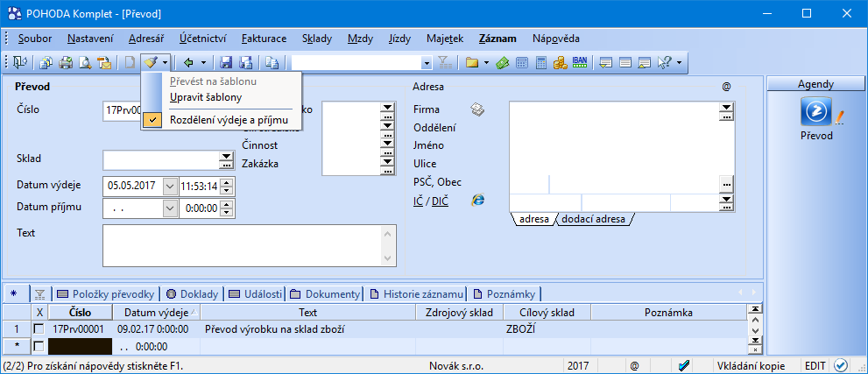The image size is (868, 374).
Task: Open dropdown arrow next to green back arrow
Action: pyautogui.click(x=203, y=62)
